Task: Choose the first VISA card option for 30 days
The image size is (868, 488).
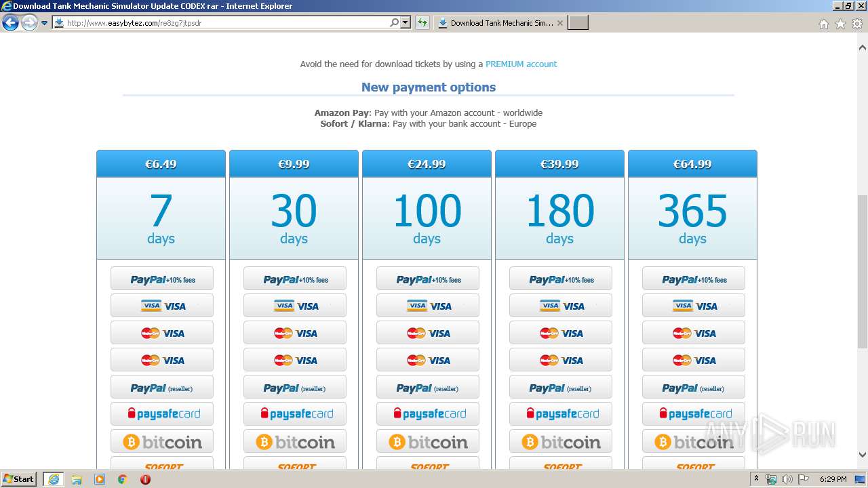Action: (295, 306)
